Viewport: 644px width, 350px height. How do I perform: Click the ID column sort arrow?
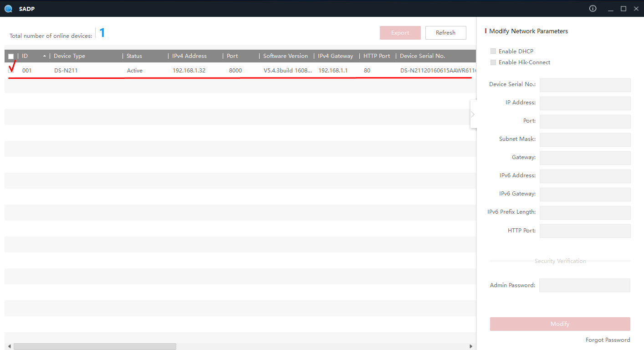coord(44,56)
